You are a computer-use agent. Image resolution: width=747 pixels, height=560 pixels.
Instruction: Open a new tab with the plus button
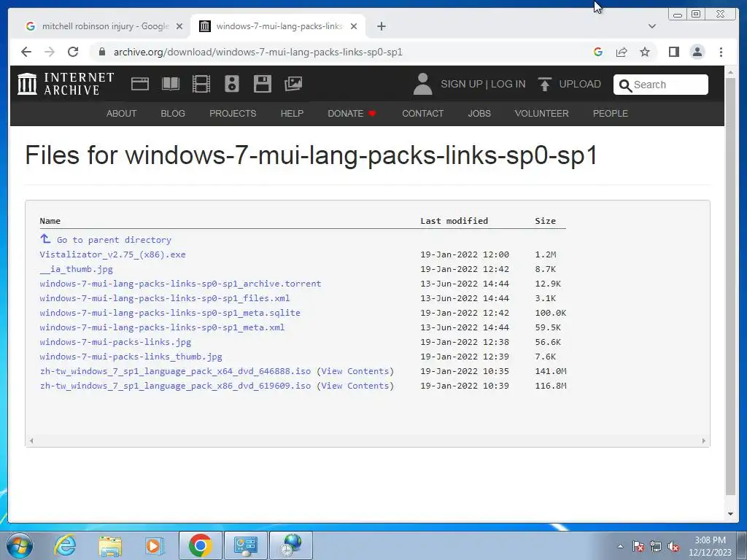coord(381,26)
